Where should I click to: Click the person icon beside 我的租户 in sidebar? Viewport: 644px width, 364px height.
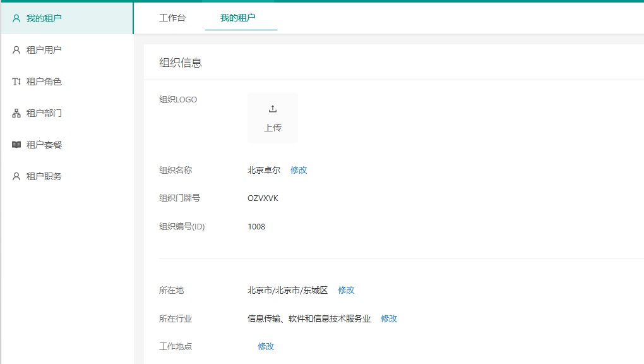[16, 18]
